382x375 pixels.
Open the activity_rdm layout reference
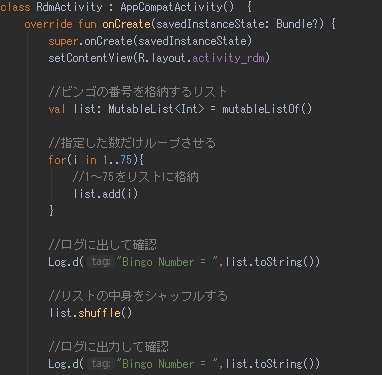point(228,58)
